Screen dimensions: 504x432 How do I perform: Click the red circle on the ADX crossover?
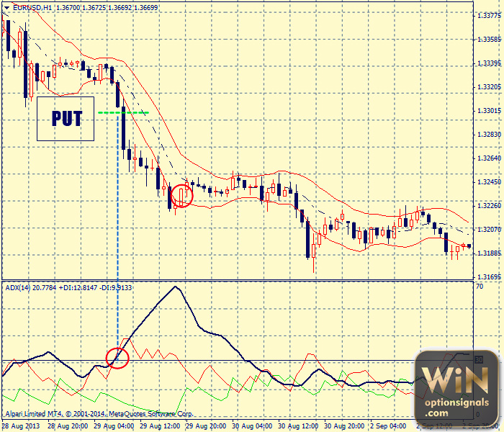point(117,357)
